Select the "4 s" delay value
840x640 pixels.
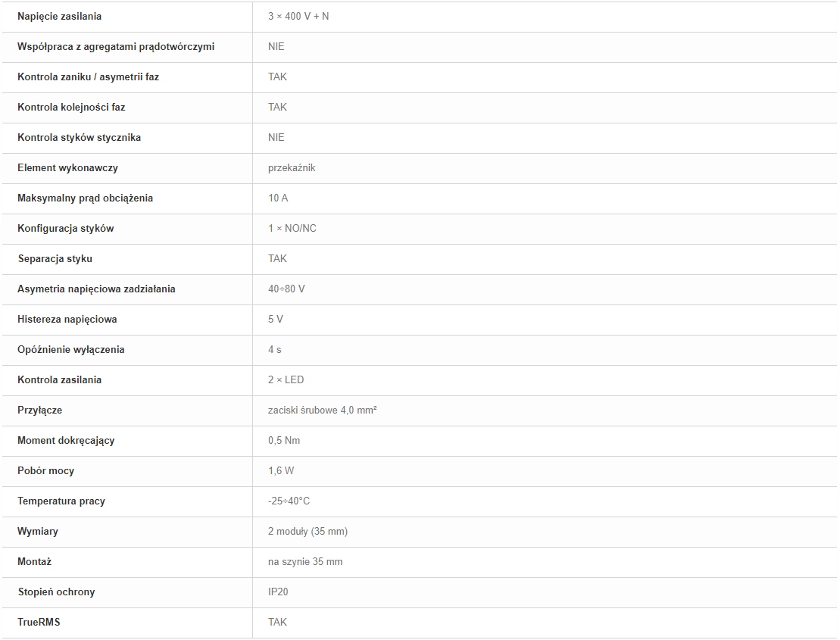275,349
